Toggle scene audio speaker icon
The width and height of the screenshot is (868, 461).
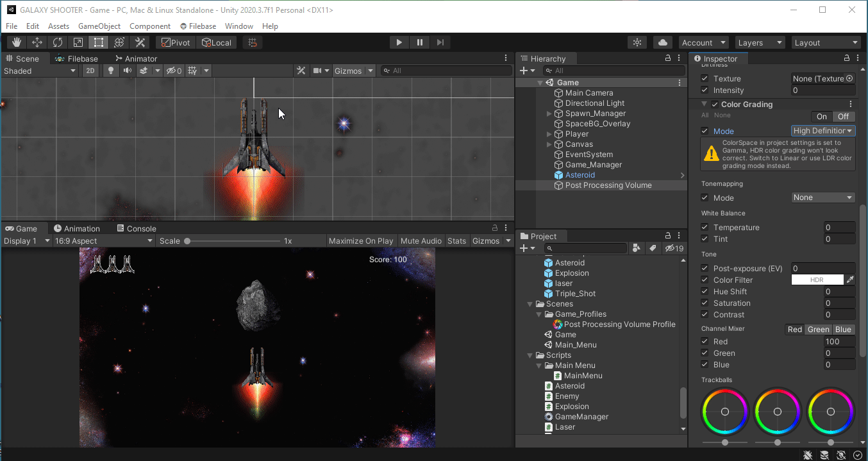(x=128, y=71)
